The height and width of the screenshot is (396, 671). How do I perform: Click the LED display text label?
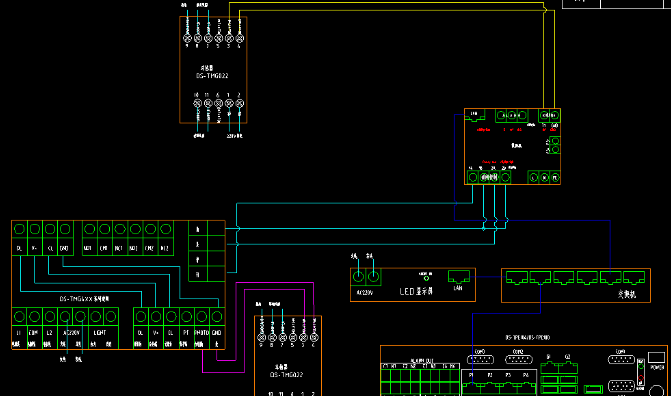pyautogui.click(x=416, y=292)
